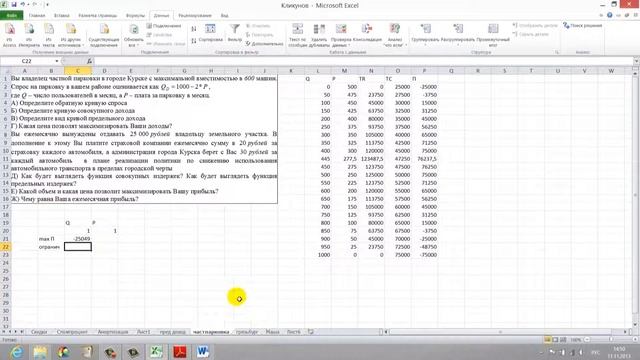Select column M header

pyautogui.click(x=344, y=71)
